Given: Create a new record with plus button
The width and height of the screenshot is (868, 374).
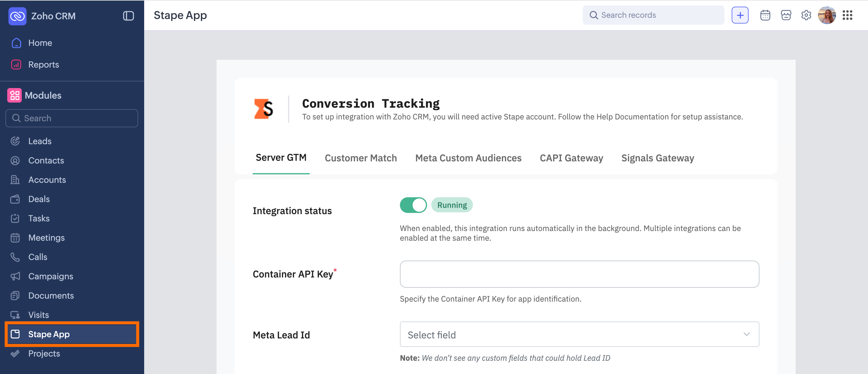Looking at the screenshot, I should point(740,15).
